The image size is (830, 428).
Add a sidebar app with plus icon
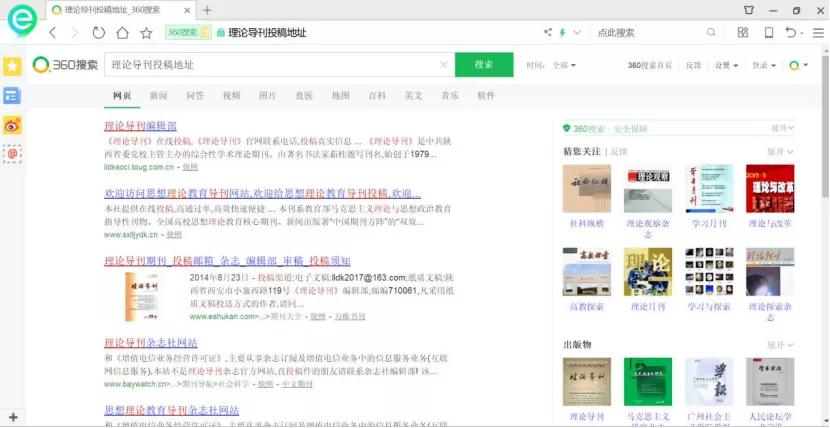13,417
